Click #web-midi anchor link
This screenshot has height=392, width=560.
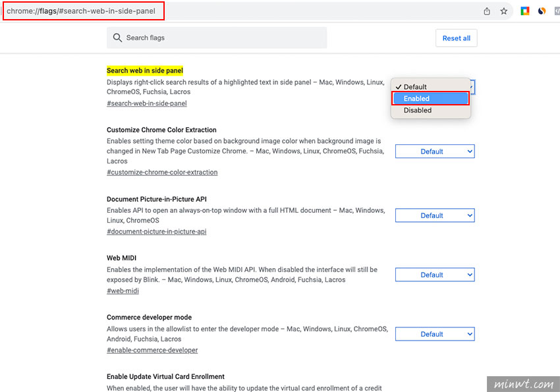(123, 291)
